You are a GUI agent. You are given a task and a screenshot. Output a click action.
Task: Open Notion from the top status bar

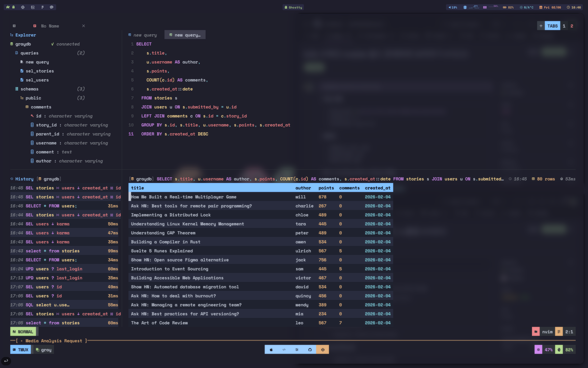(x=33, y=7)
